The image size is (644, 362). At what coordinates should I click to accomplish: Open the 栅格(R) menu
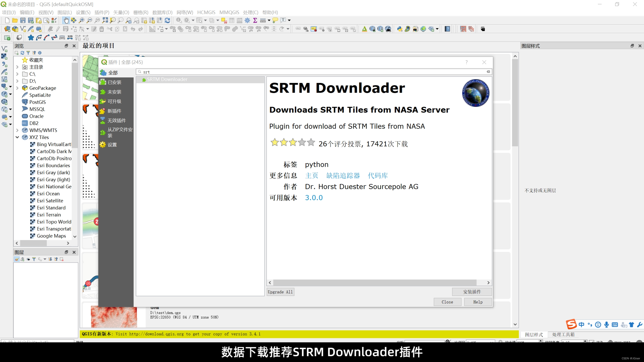141,12
